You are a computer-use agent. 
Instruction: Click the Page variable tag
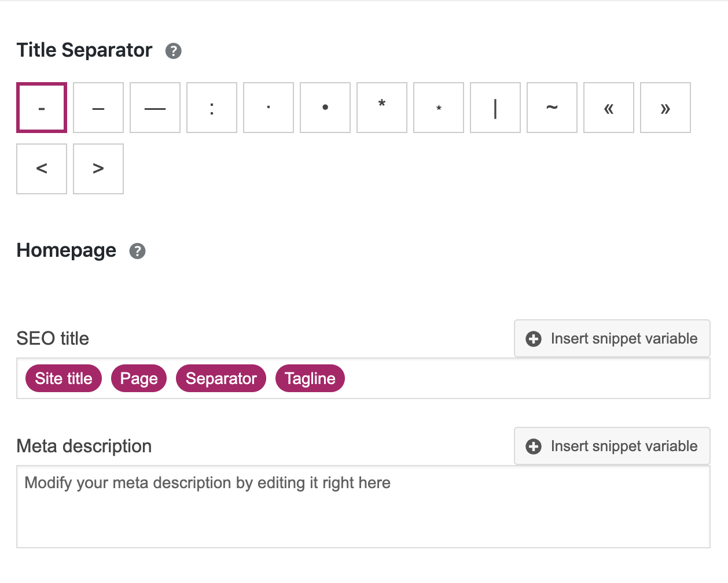pyautogui.click(x=139, y=378)
